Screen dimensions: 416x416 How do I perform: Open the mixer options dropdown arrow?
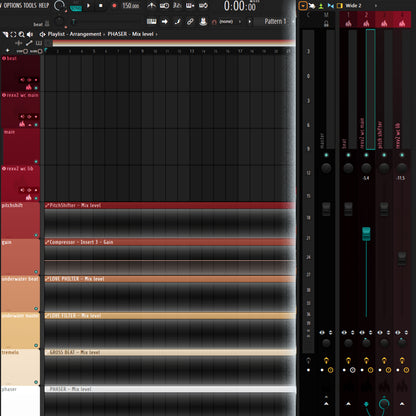[x=303, y=6]
